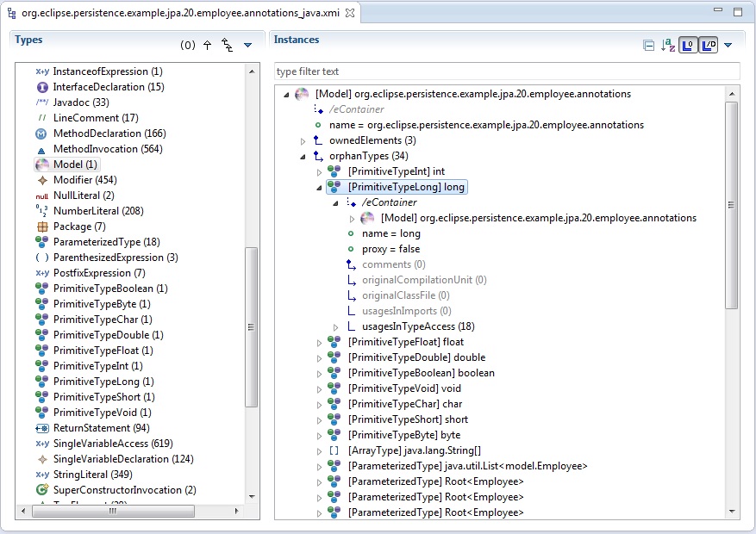The image size is (756, 534).
Task: Select StringLiteral (349) type
Action: tap(93, 475)
